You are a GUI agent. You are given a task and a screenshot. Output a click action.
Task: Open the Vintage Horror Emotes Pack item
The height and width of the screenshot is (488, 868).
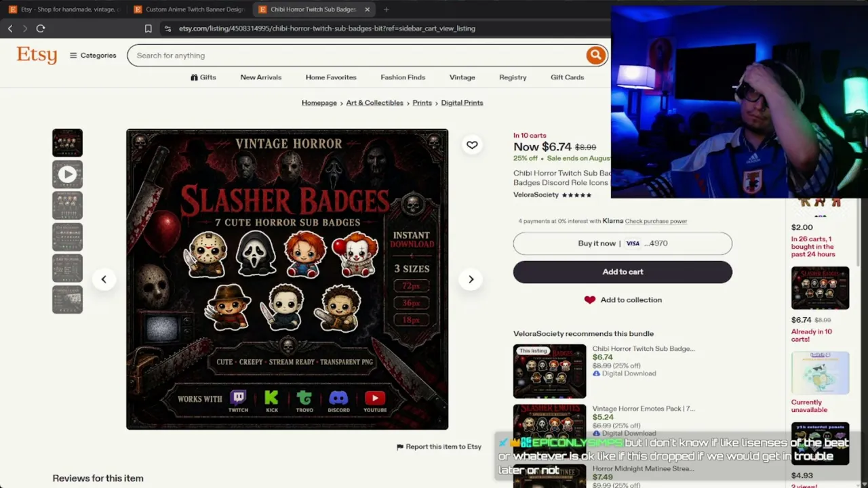point(644,409)
